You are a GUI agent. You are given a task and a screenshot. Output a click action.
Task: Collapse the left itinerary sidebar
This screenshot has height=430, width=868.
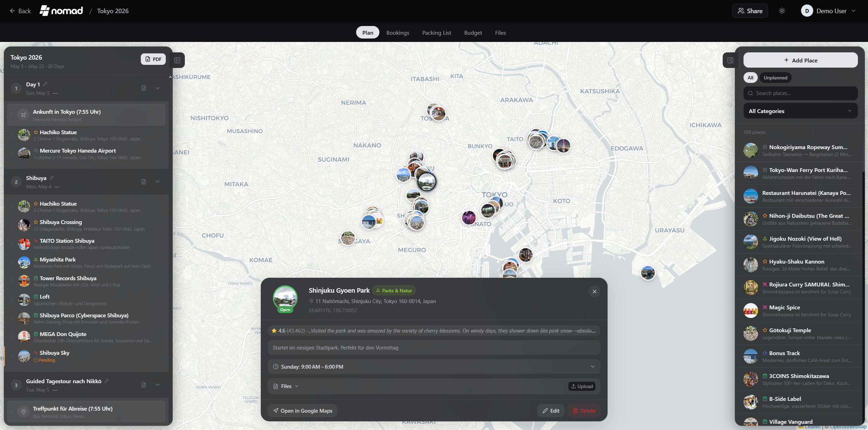click(177, 60)
